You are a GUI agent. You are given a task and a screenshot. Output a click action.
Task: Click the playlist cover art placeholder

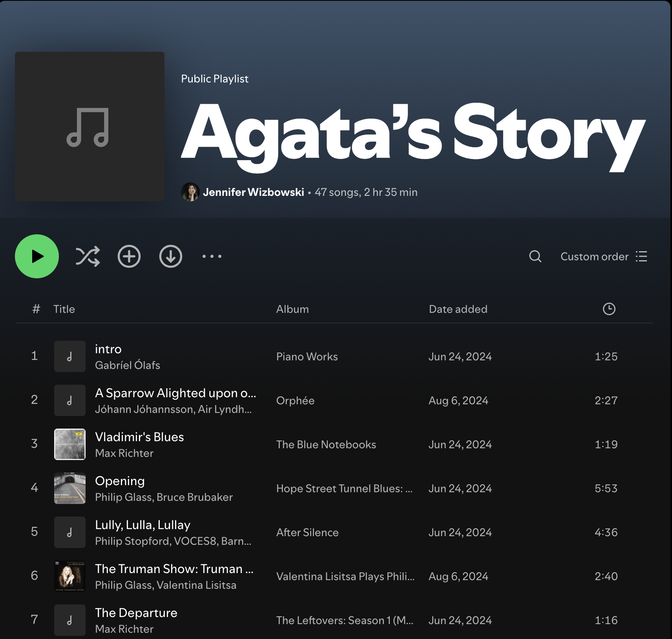point(89,126)
